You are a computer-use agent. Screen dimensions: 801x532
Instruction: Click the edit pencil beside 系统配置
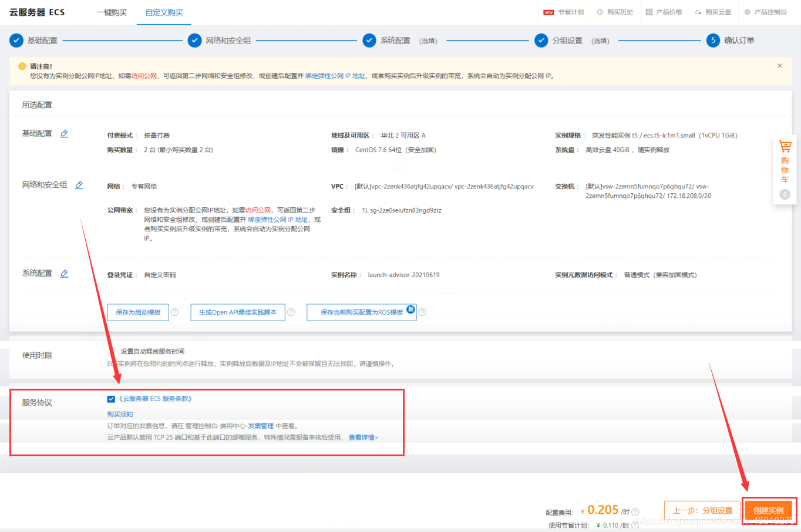65,274
